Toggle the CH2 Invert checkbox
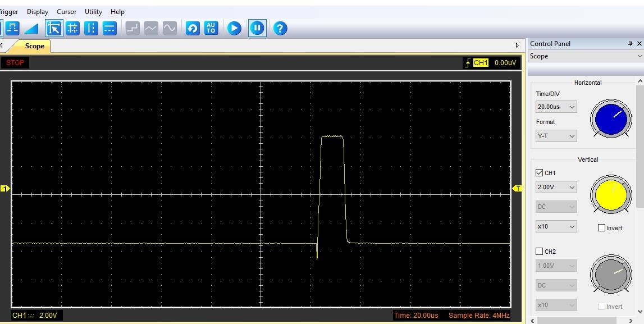This screenshot has height=324, width=644. point(602,307)
